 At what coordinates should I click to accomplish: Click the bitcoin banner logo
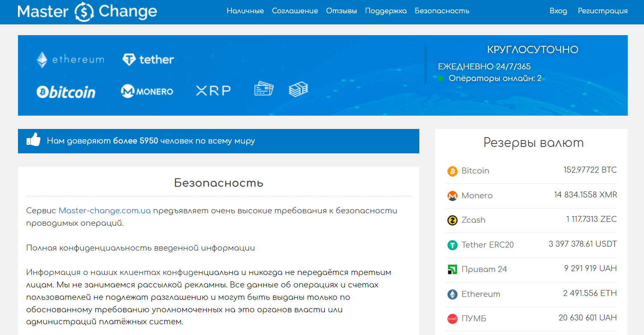pyautogui.click(x=66, y=92)
